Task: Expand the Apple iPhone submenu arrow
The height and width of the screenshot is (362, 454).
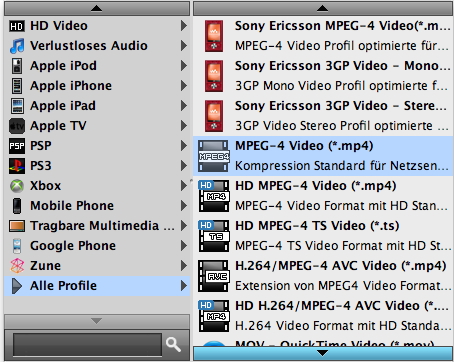Action: pyautogui.click(x=184, y=86)
